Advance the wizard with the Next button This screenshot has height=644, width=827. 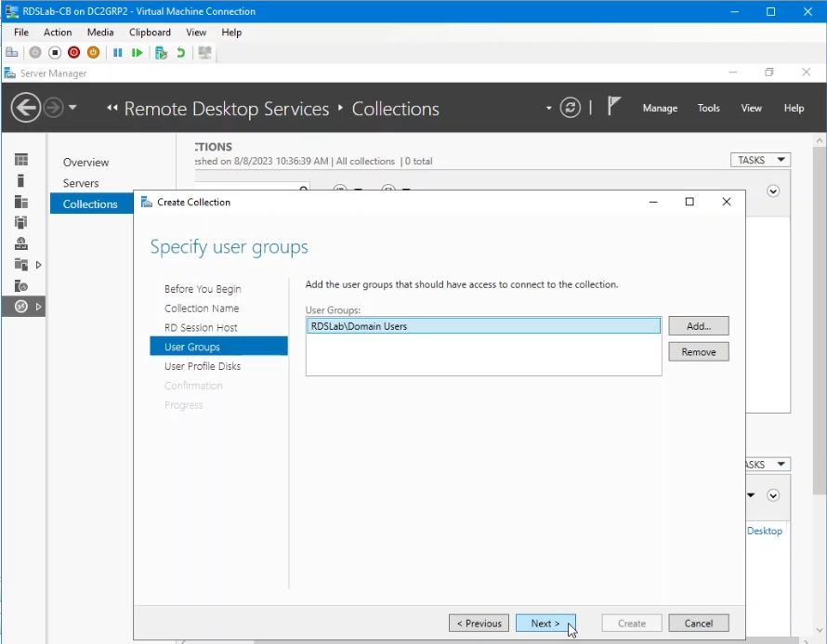click(x=545, y=623)
